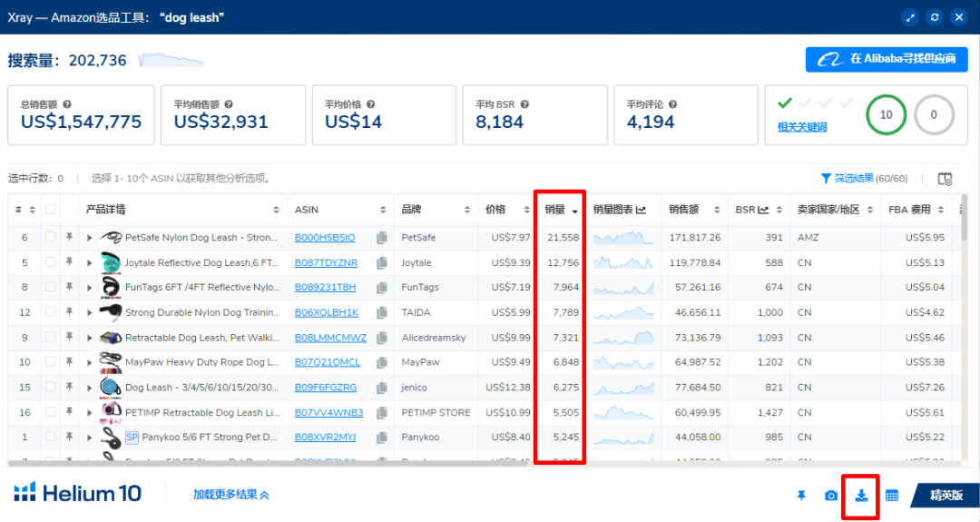The width and height of the screenshot is (980, 522).
Task: Take screenshot with camera icon
Action: 830,495
